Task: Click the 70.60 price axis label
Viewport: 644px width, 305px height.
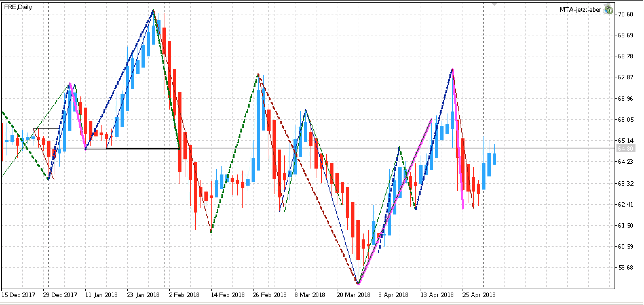Action: pyautogui.click(x=625, y=14)
